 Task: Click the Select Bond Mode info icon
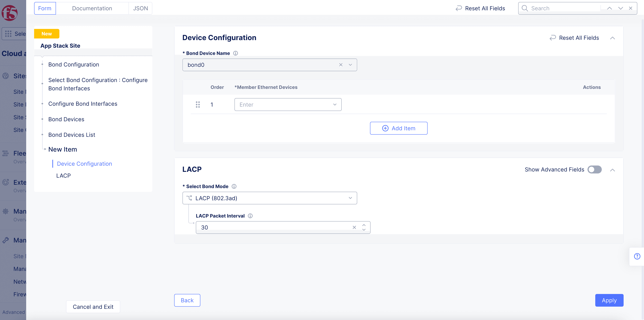[234, 186]
